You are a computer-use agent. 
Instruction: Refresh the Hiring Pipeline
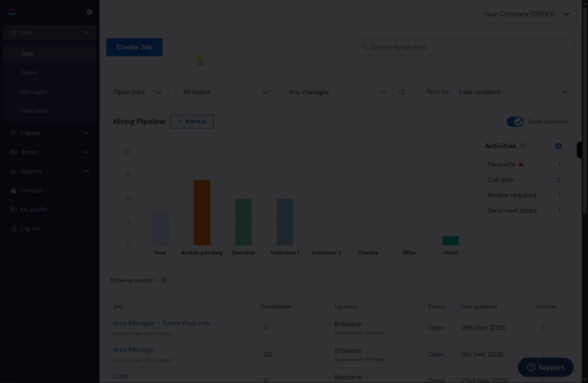(192, 121)
